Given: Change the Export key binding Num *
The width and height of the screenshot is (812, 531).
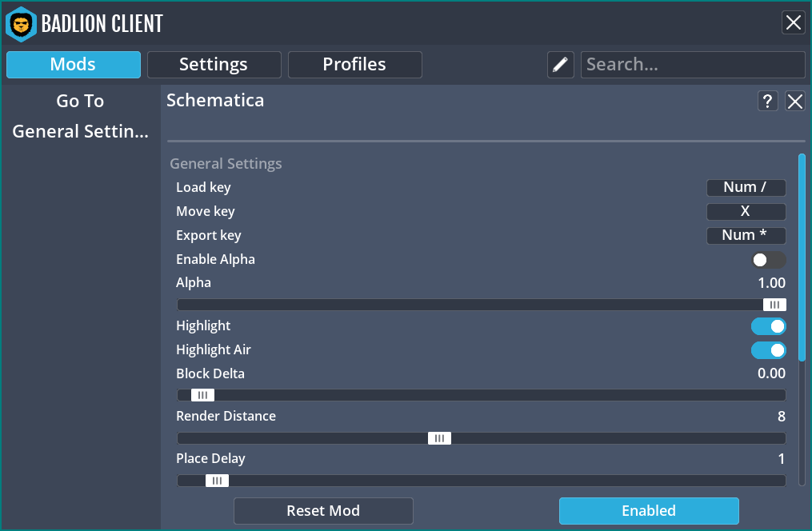Looking at the screenshot, I should 746,235.
